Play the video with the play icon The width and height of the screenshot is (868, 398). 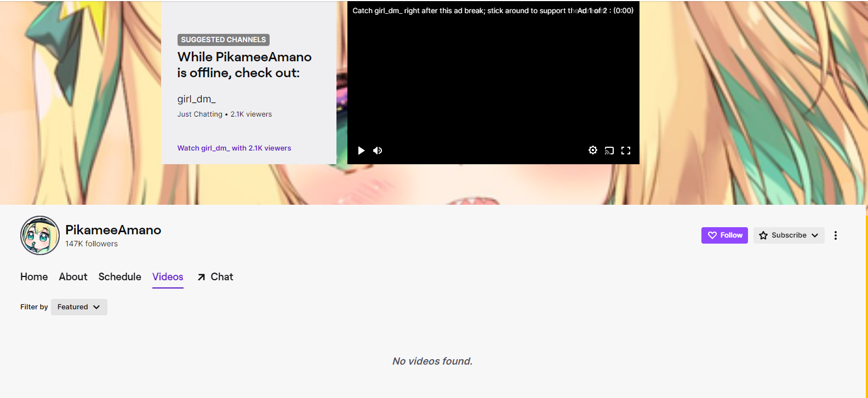click(x=361, y=151)
